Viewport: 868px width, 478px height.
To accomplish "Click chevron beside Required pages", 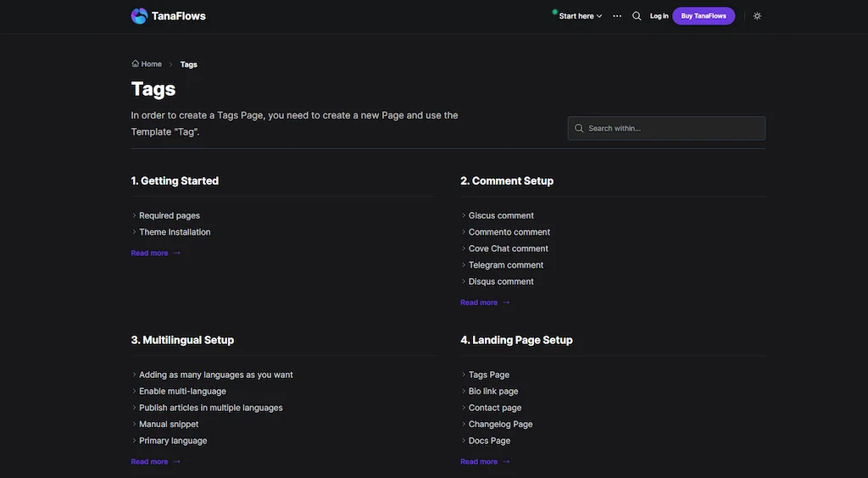I will (x=134, y=215).
